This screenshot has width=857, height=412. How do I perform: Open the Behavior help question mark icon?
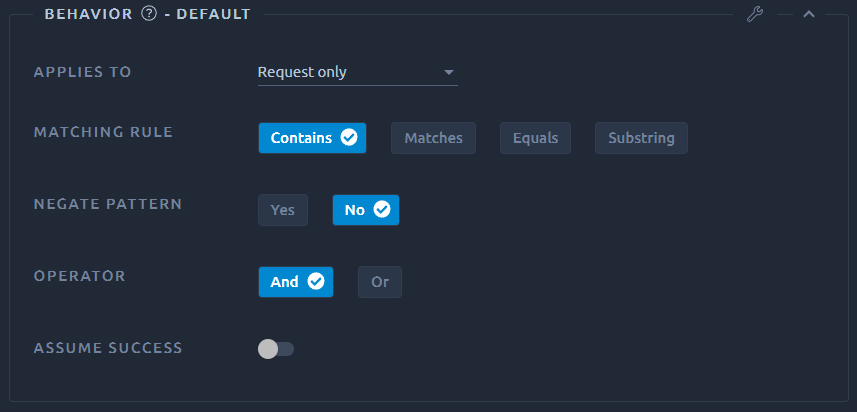click(149, 14)
